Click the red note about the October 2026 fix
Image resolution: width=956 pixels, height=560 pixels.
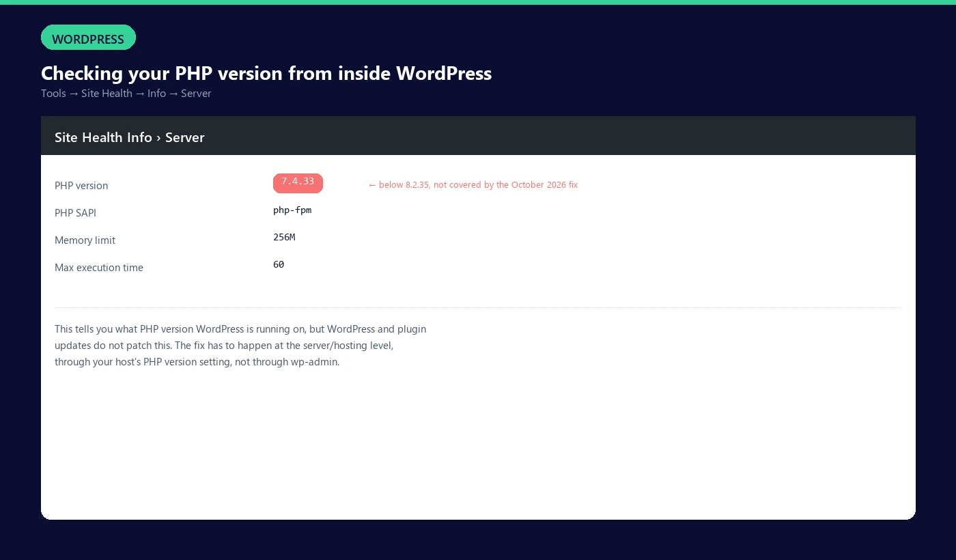tap(473, 185)
